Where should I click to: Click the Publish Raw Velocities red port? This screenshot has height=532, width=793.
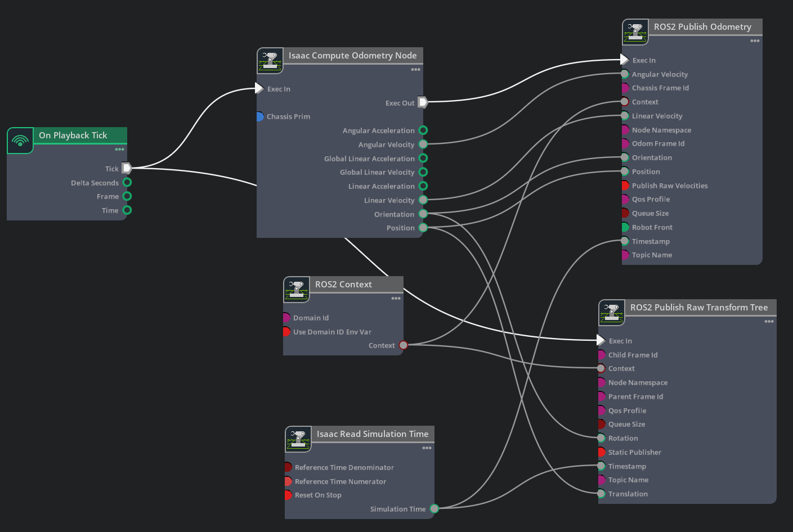click(x=625, y=186)
